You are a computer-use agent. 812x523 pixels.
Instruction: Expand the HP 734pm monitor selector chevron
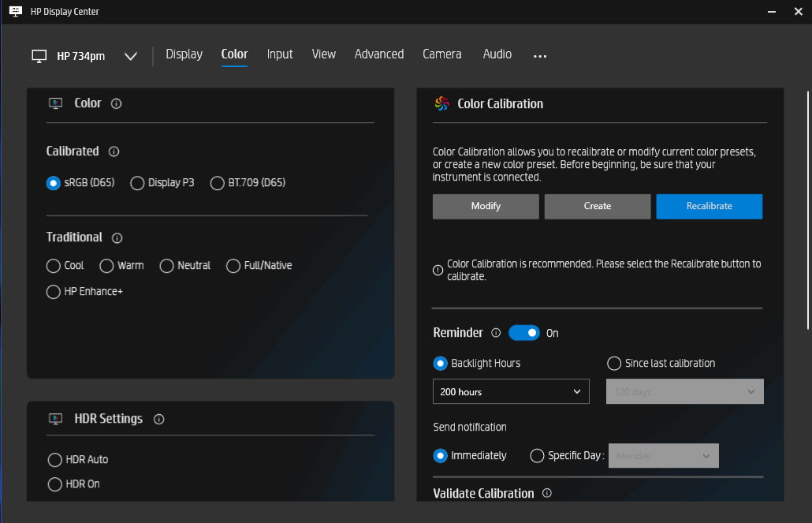pos(131,56)
